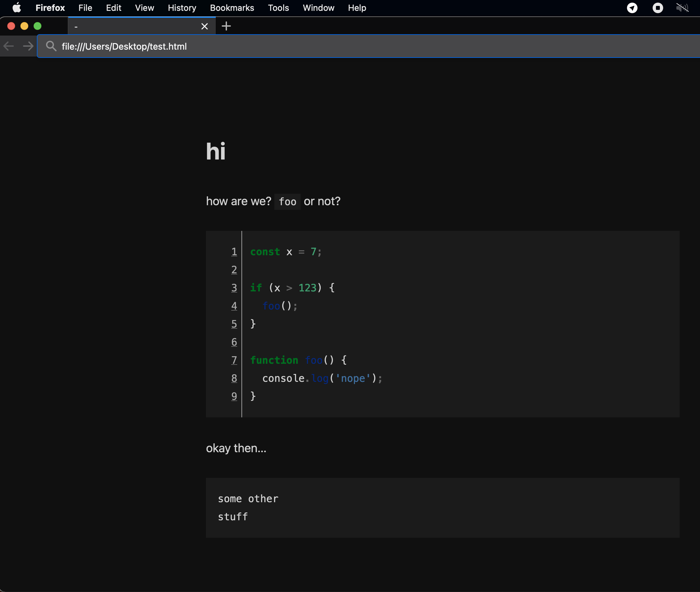Close the current browser tab
The width and height of the screenshot is (700, 592).
click(204, 26)
